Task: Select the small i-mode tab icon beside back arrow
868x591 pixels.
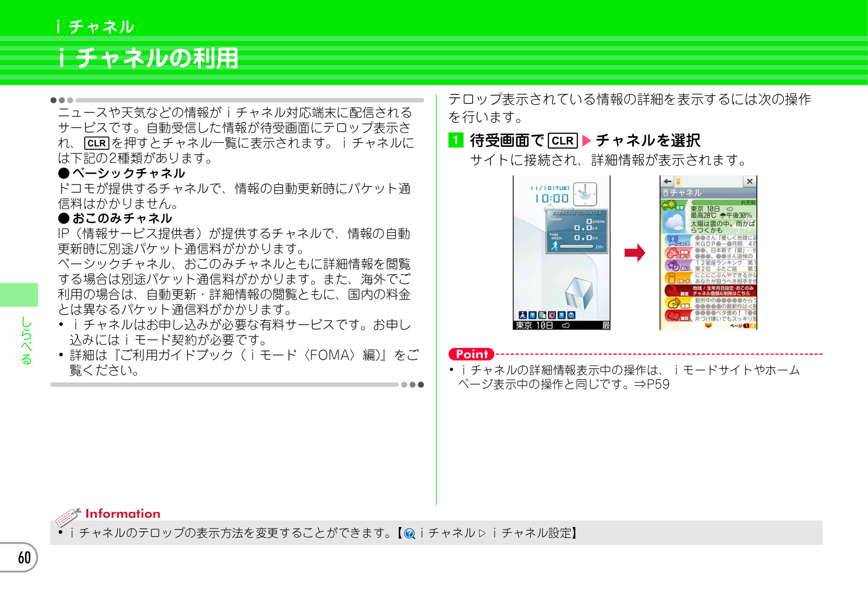Action: (x=678, y=181)
